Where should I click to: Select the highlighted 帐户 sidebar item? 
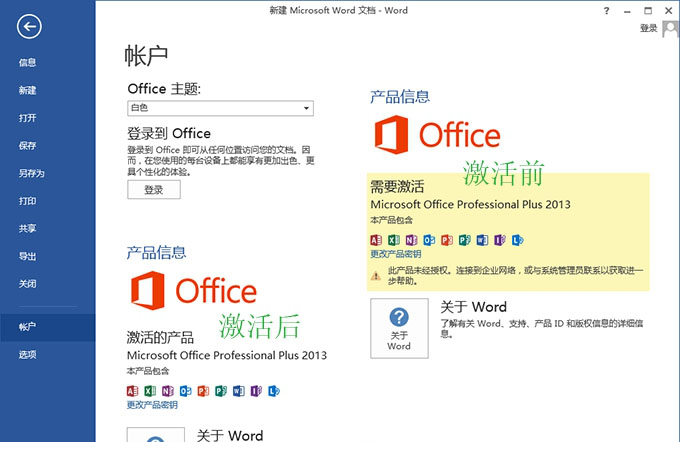[48, 327]
